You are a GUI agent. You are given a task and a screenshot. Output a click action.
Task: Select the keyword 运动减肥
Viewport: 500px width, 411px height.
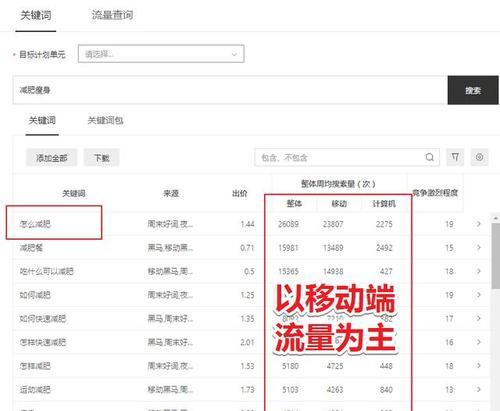35,390
